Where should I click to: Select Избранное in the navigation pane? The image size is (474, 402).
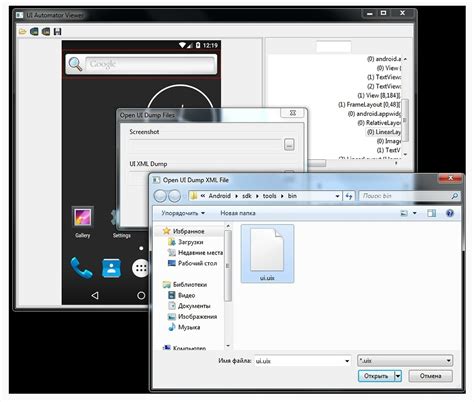coord(188,231)
